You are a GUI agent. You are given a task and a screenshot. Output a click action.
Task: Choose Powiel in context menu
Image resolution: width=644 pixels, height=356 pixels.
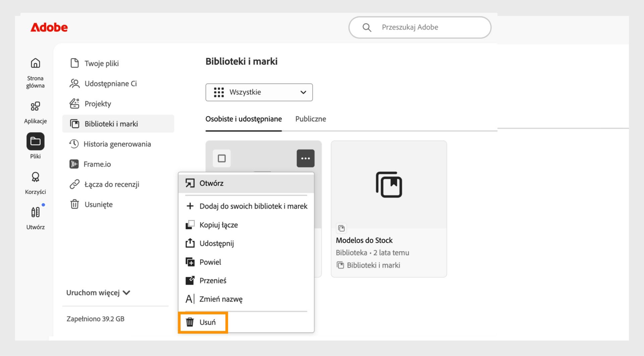point(246,262)
